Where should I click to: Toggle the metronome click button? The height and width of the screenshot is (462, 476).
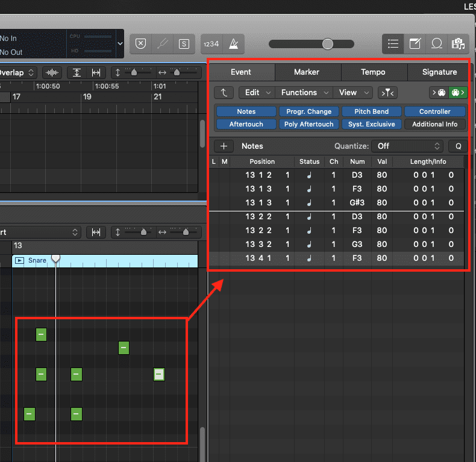coord(233,44)
